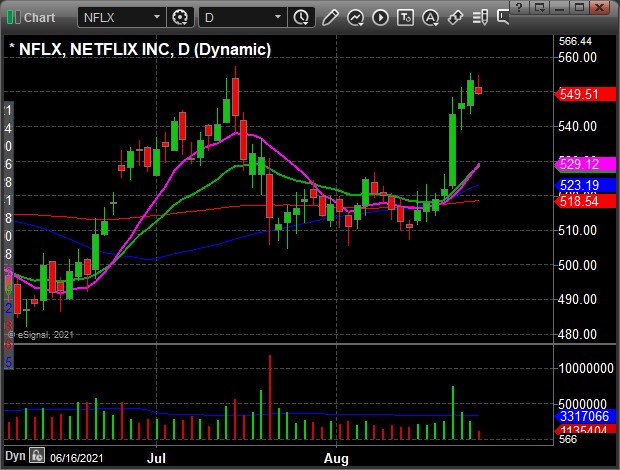Image resolution: width=620 pixels, height=470 pixels.
Task: Open the circled 'A' toolbar menu
Action: point(431,17)
